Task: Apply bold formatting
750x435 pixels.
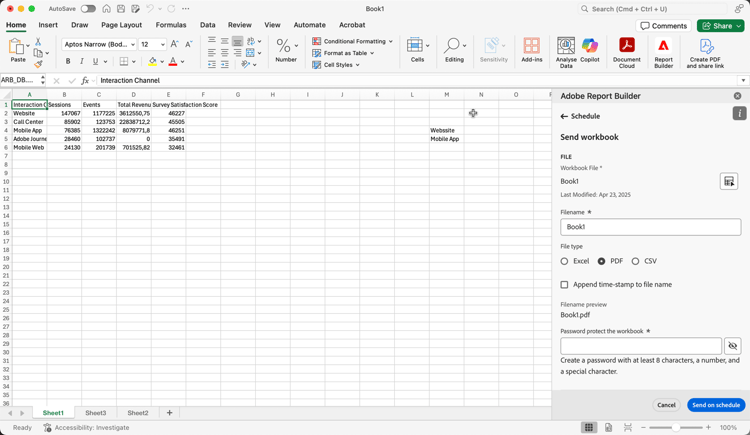Action: point(68,61)
